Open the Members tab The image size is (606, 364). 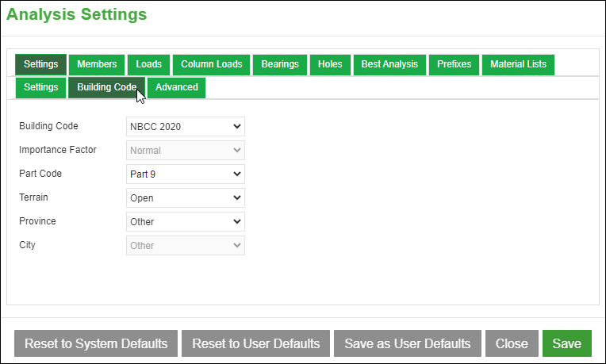pyautogui.click(x=97, y=64)
